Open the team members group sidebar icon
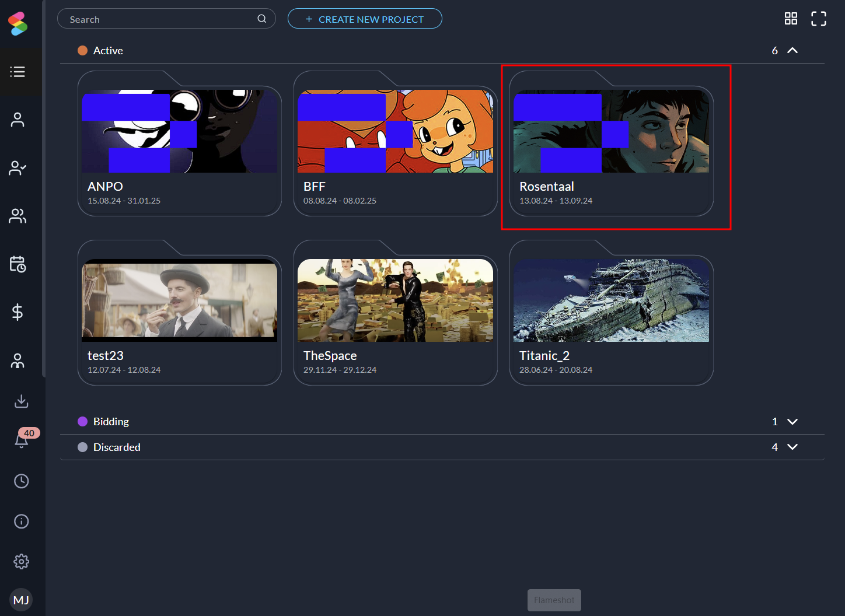Viewport: 845px width, 616px height. click(x=18, y=216)
